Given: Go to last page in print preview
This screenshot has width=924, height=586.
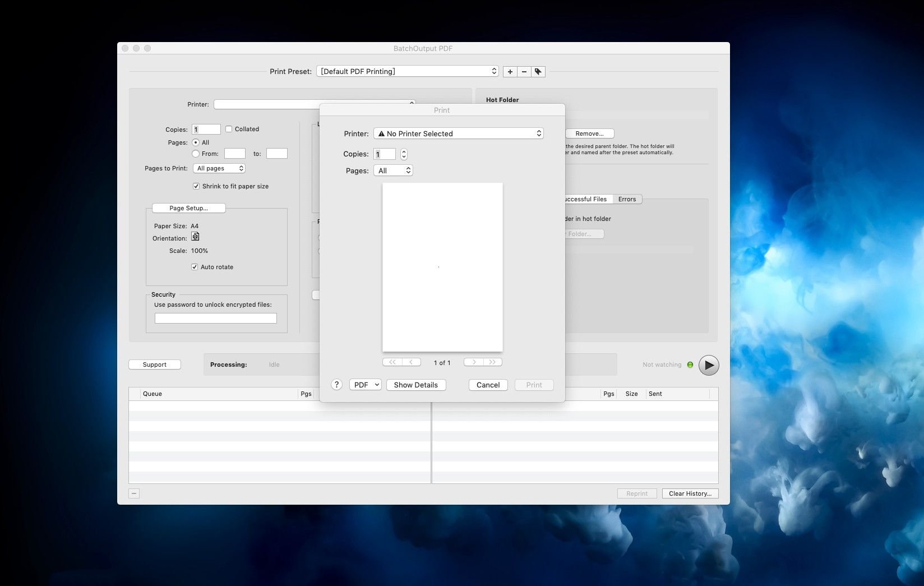Looking at the screenshot, I should 492,362.
